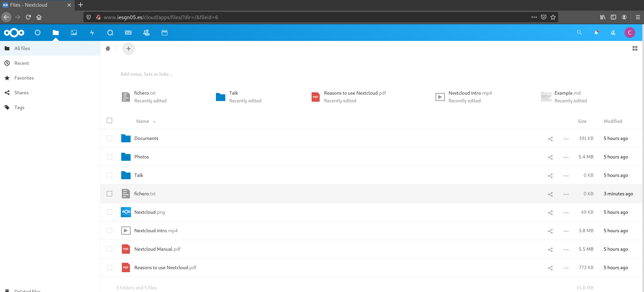The image size is (644, 292).
Task: Go to Recent in sidebar
Action: (x=21, y=63)
